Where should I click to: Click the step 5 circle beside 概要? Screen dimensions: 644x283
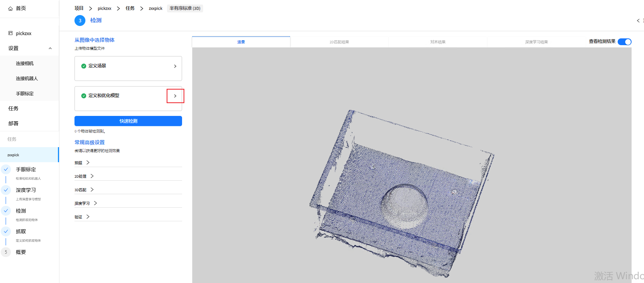click(6, 252)
